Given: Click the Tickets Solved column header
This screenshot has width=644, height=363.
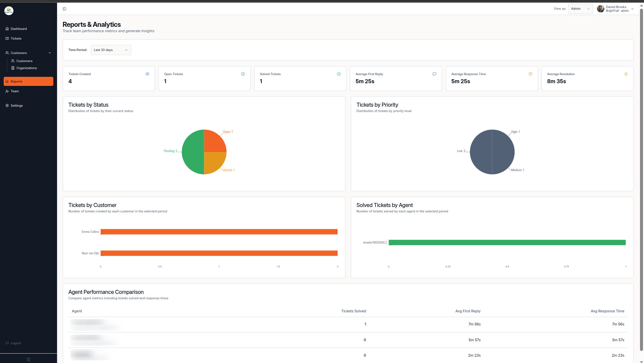Looking at the screenshot, I should 354,311.
